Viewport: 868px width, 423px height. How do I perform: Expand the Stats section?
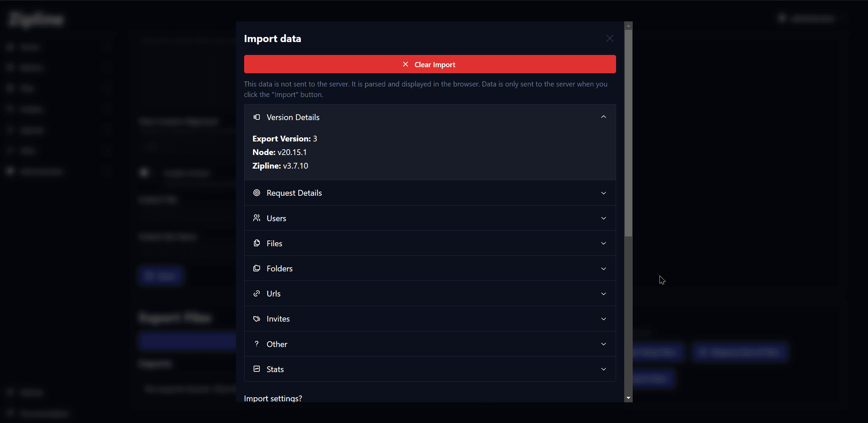604,369
